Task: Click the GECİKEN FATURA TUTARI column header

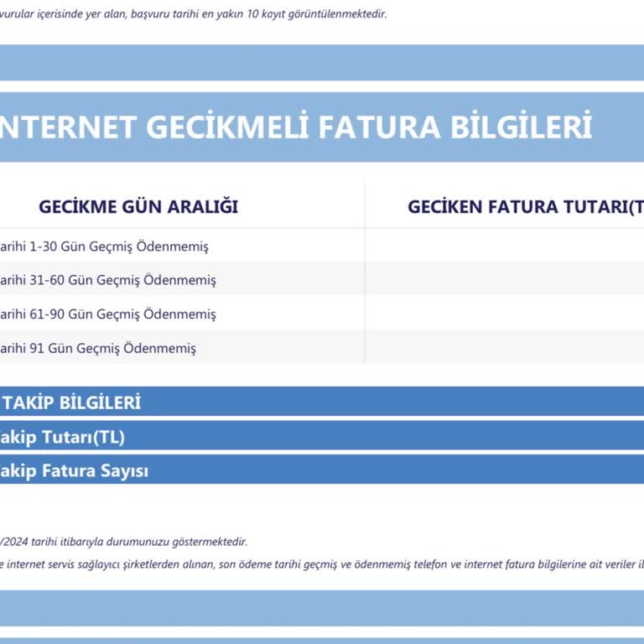Action: (x=526, y=206)
